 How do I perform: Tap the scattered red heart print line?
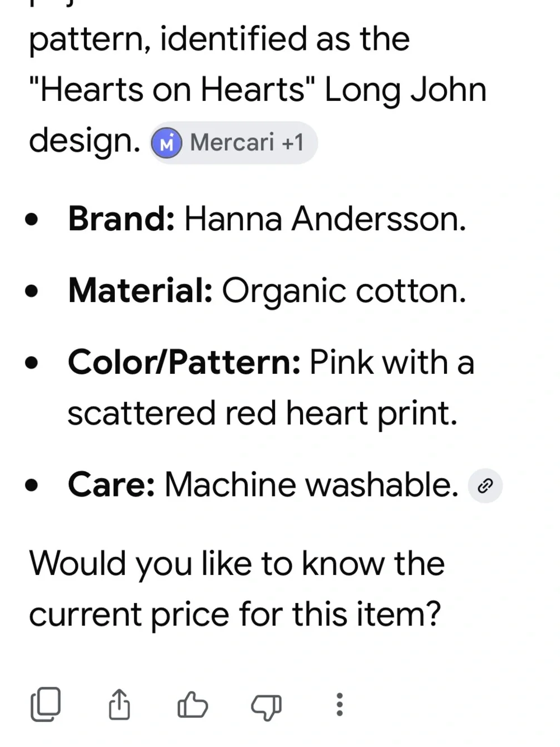pos(263,414)
